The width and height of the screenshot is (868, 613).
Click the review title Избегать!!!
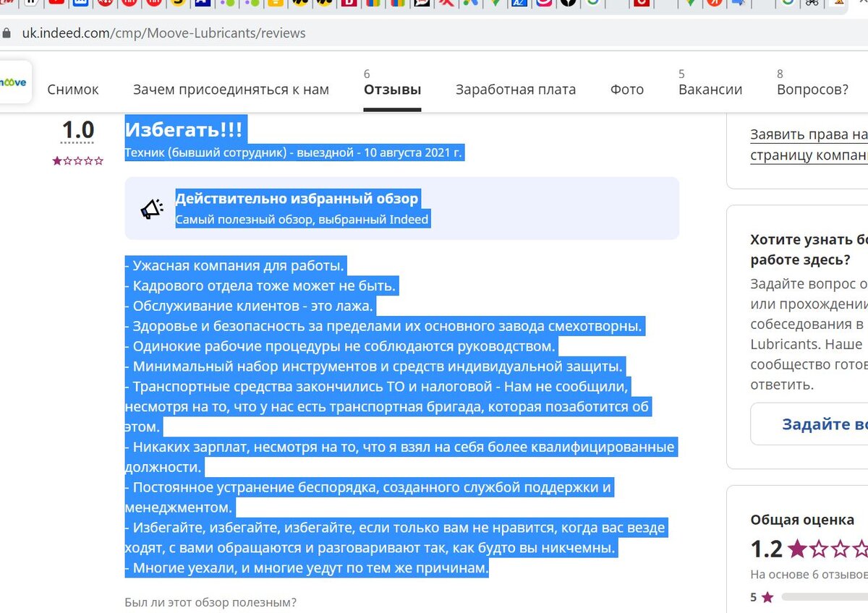pos(184,130)
